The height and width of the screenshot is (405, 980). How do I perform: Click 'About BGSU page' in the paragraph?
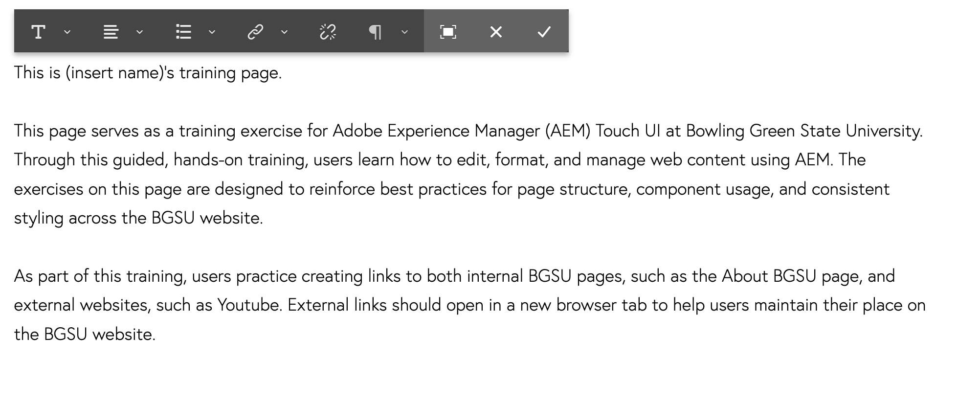pyautogui.click(x=792, y=276)
